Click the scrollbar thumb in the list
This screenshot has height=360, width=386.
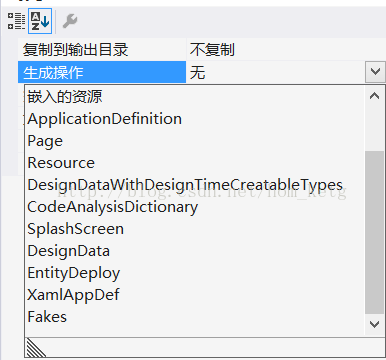pyautogui.click(x=375, y=232)
